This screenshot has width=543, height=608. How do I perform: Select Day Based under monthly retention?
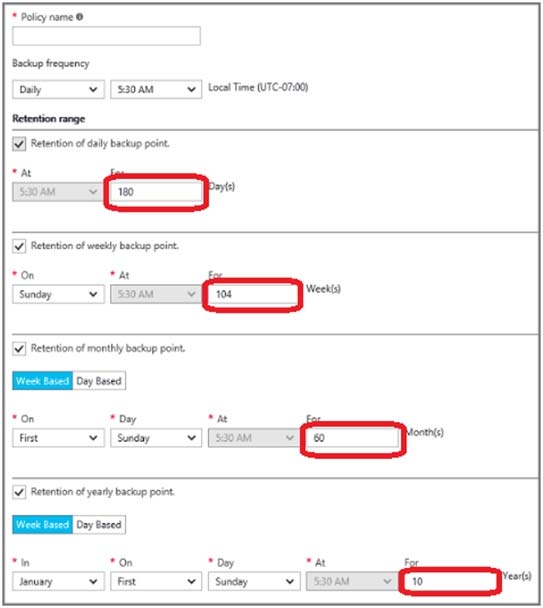(99, 381)
